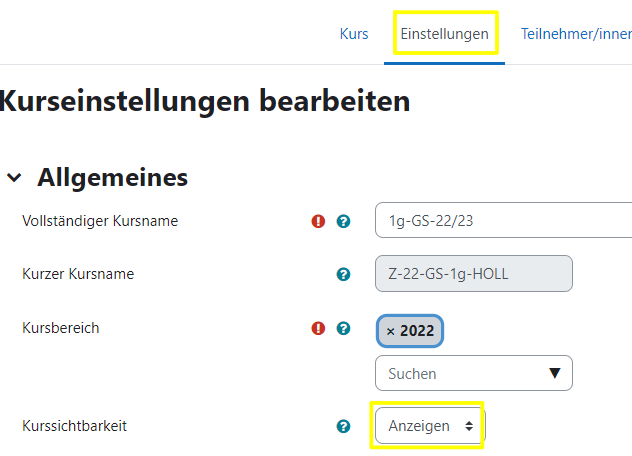Viewport: 632px width, 456px height.
Task: Click into the Vollständiger Kursname field
Action: click(500, 221)
